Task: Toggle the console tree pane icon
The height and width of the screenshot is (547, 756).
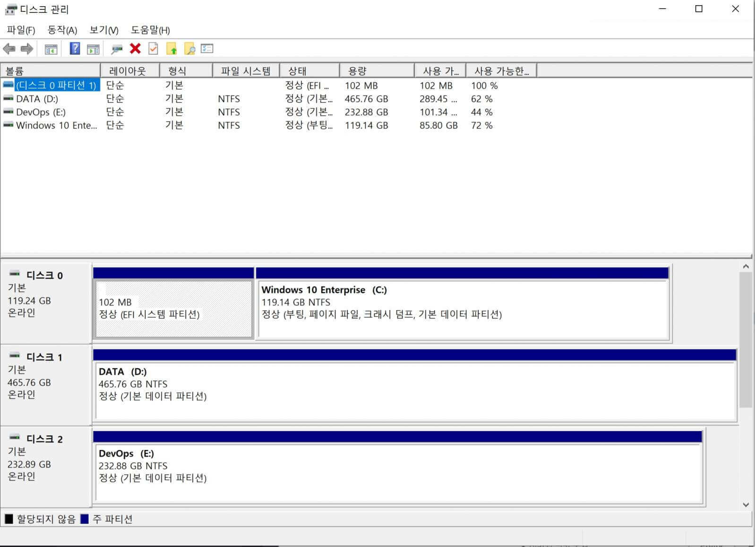Action: (x=51, y=49)
